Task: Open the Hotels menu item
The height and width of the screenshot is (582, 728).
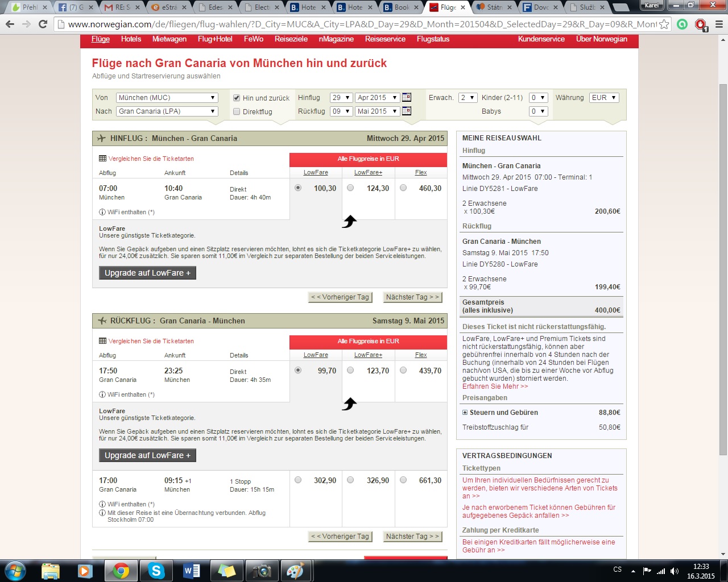Action: 131,39
